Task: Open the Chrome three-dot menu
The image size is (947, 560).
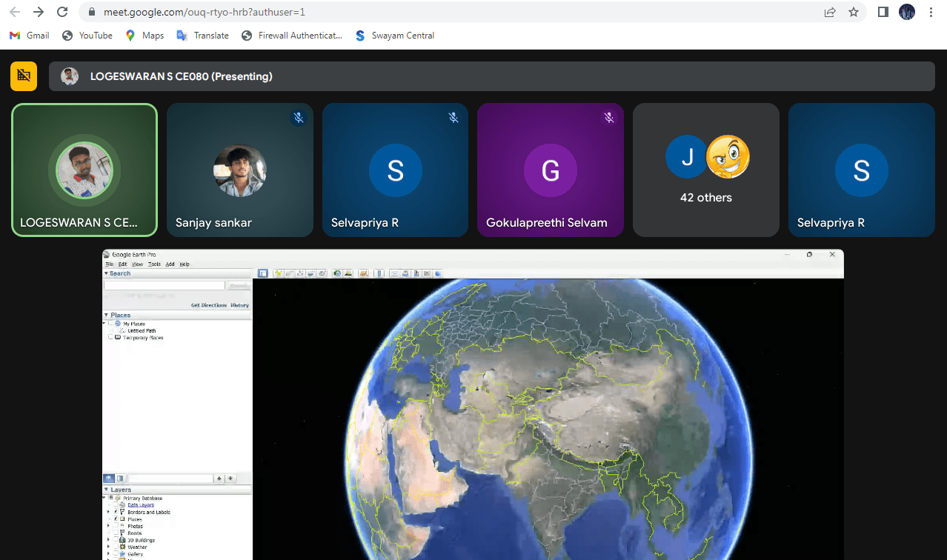Action: click(931, 12)
